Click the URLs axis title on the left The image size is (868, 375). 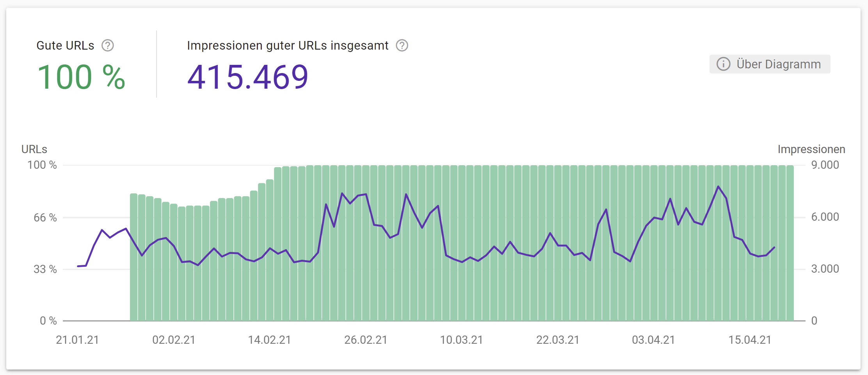pyautogui.click(x=34, y=149)
